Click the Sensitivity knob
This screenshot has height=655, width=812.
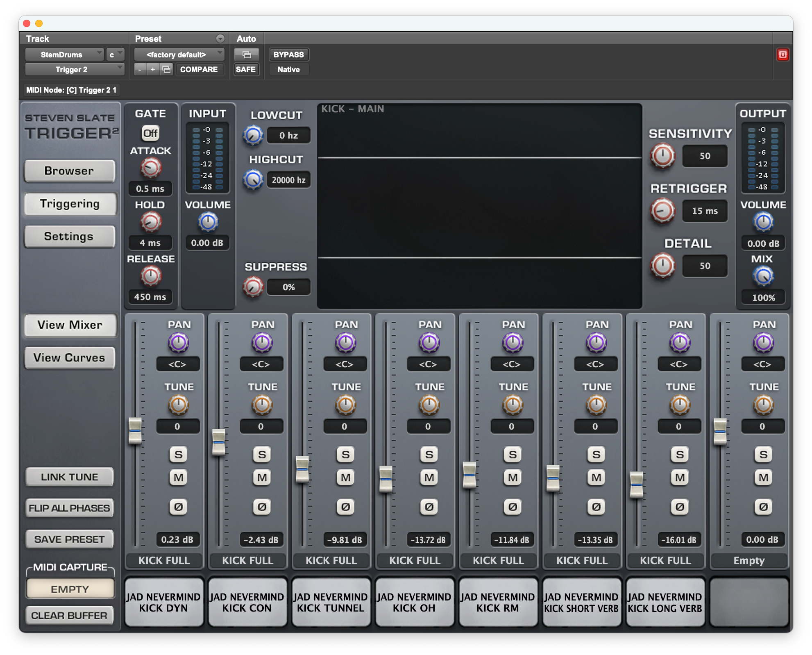(x=662, y=156)
